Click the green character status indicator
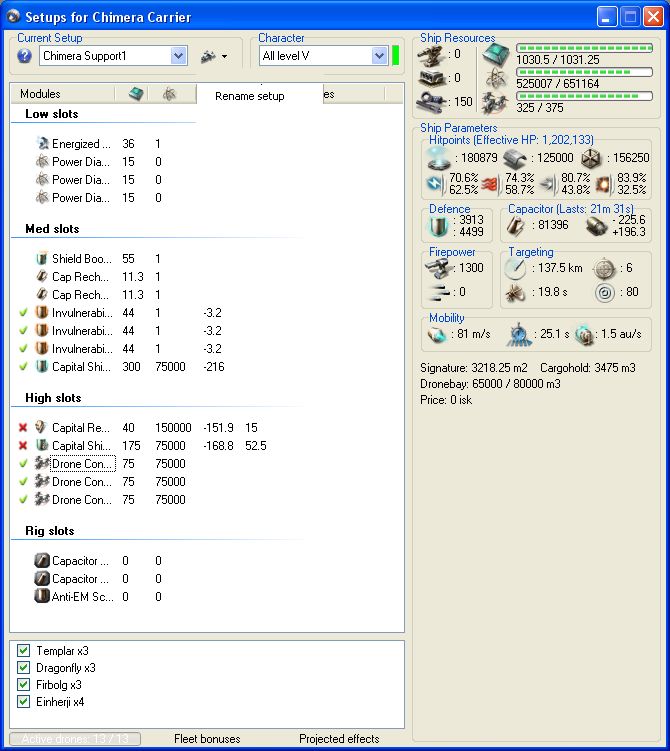This screenshot has height=751, width=670. [396, 56]
